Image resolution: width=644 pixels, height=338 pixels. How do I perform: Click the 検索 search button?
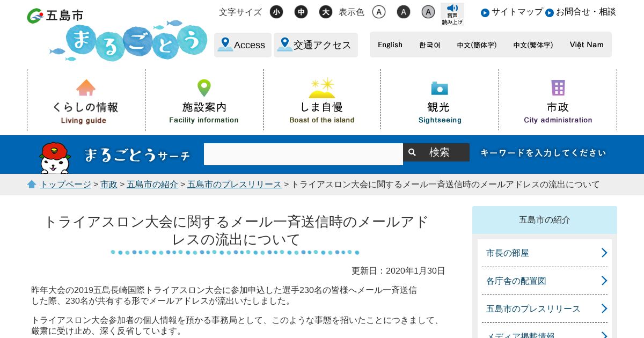[x=436, y=152]
